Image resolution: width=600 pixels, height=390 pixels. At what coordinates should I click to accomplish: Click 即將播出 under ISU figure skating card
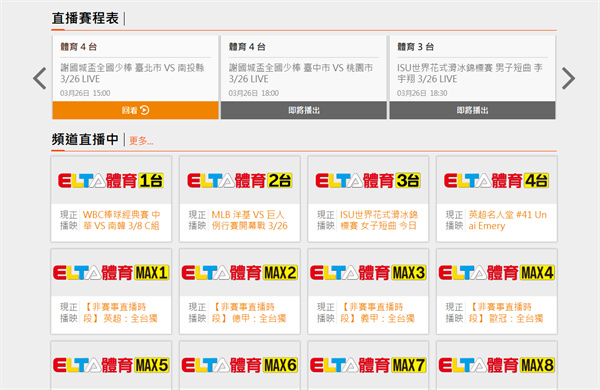[472, 110]
